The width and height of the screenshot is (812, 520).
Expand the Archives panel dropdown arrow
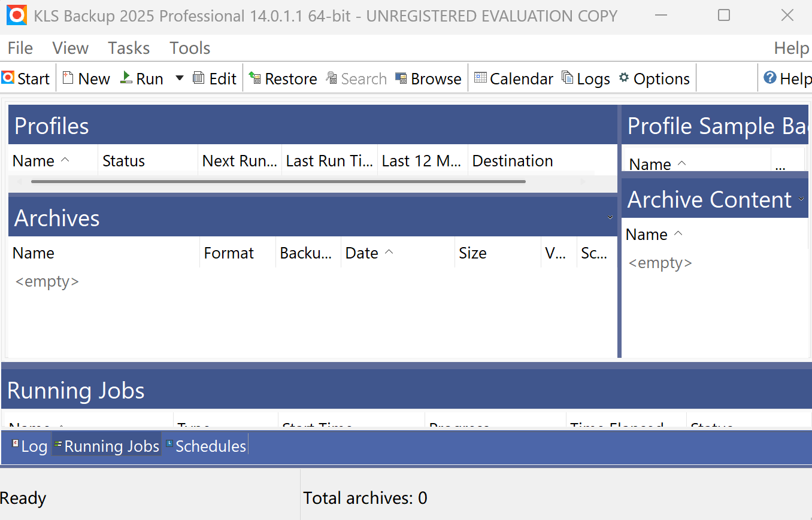tap(610, 218)
